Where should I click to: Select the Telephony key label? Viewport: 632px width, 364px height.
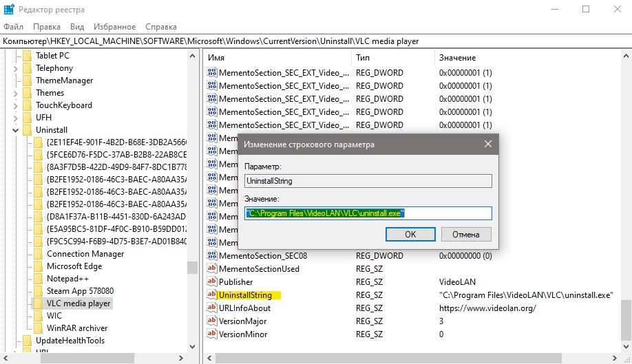[x=54, y=68]
